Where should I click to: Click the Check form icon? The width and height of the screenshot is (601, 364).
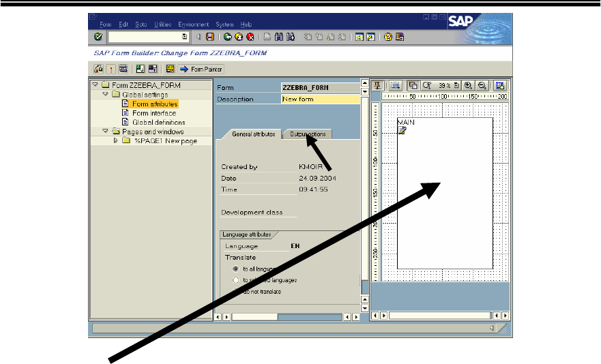point(111,69)
